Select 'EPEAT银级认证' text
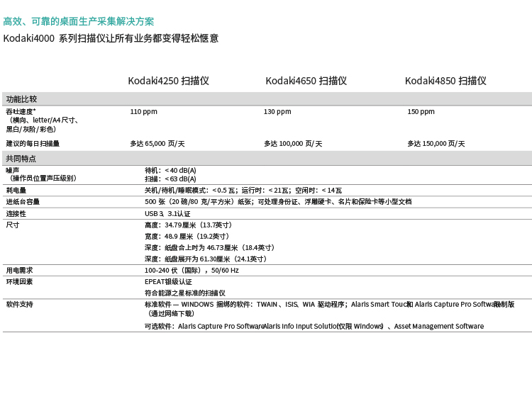 pos(168,282)
